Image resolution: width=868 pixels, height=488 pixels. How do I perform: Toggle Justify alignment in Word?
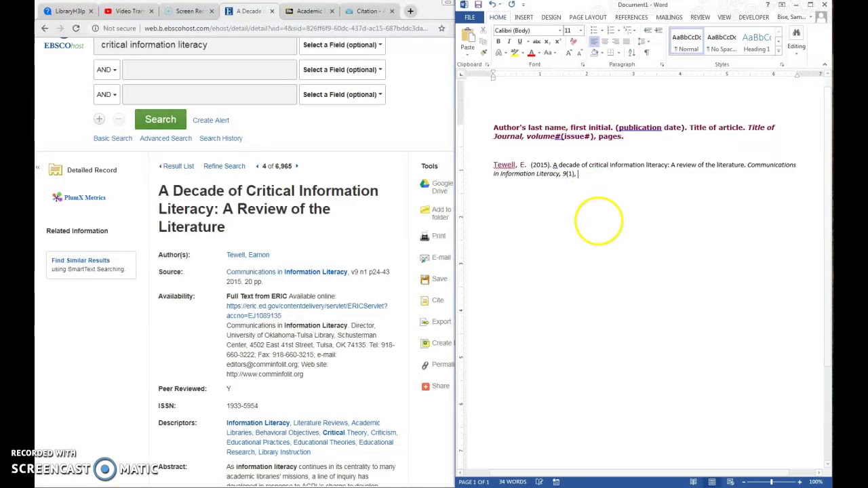click(626, 41)
